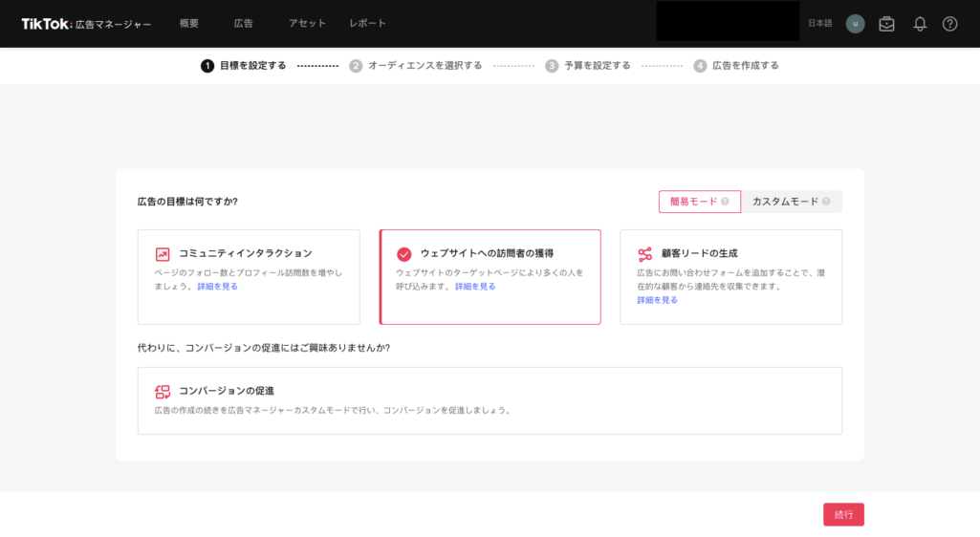
Task: Open the レポート menu
Action: click(x=367, y=24)
